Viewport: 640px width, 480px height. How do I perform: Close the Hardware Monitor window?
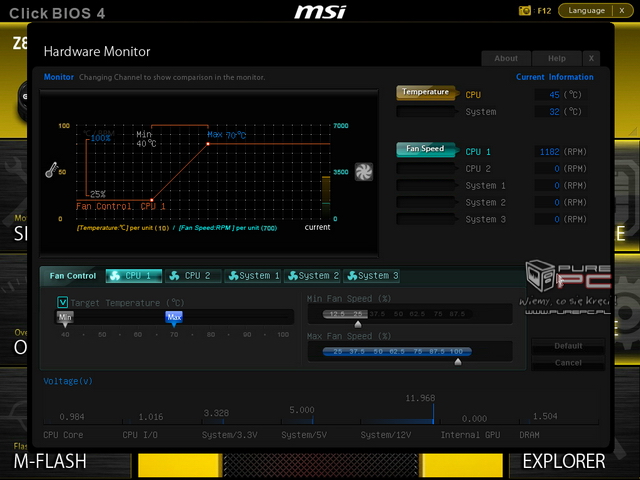(591, 58)
